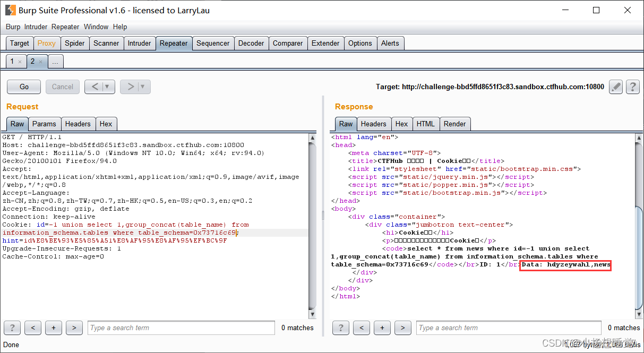
Task: Click the response search term field
Action: (x=509, y=328)
